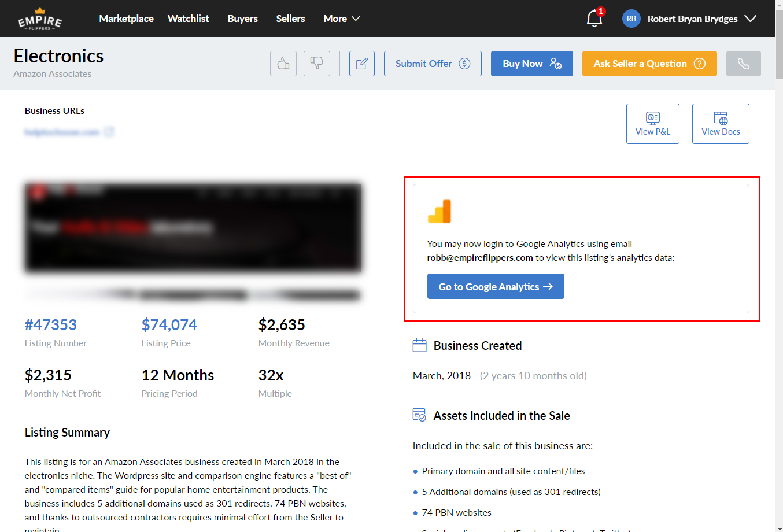Open the edit note pencil button
The image size is (783, 532).
click(x=362, y=64)
